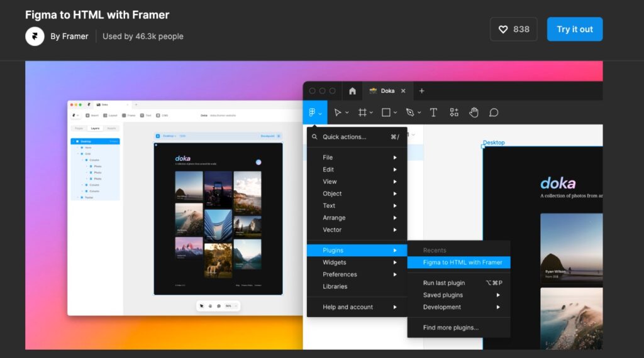Like the plugin with the heart button showing 838
This screenshot has width=644, height=358.
(x=513, y=29)
